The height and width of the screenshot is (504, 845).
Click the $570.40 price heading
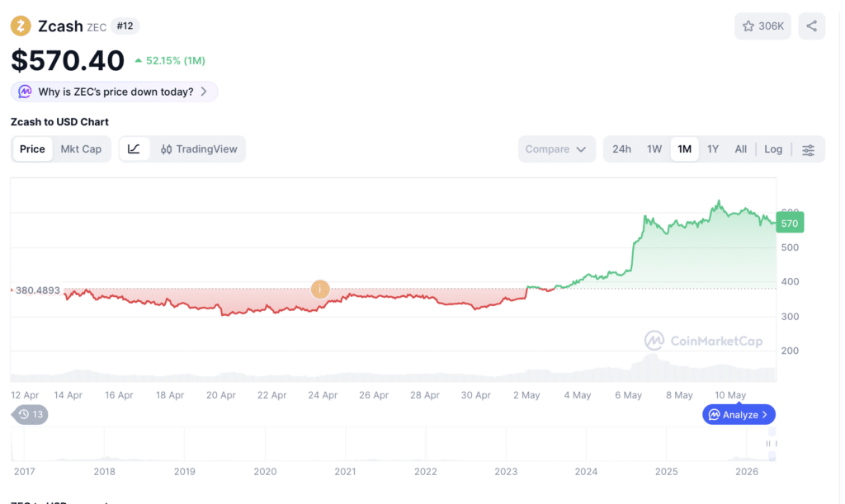point(68,60)
